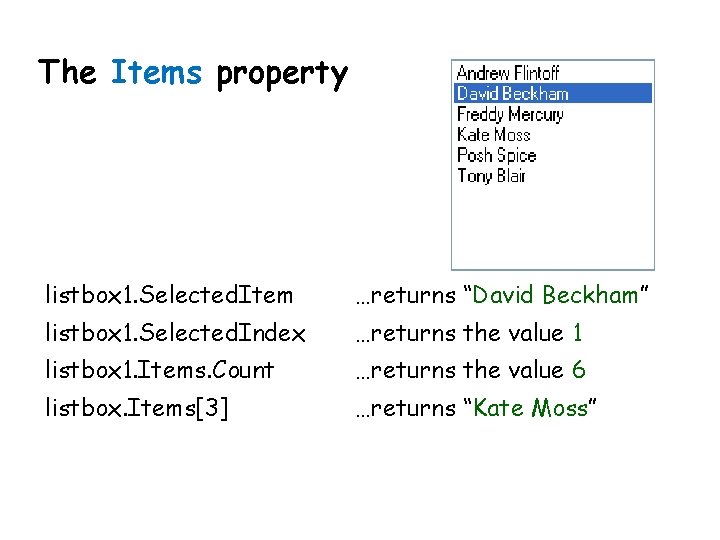Screen dimensions: 720x540
Task: Click "…returns" text on the Items[3] row
Action: click(x=405, y=408)
